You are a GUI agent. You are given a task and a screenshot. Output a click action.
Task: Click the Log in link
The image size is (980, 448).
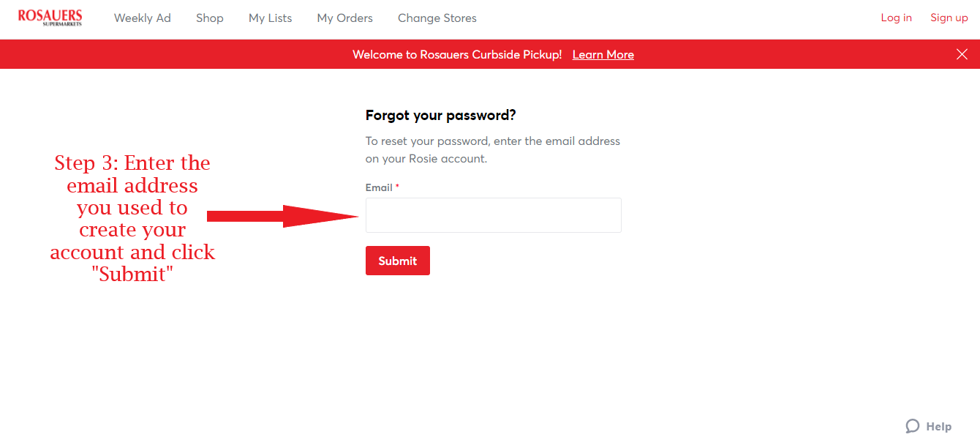[x=896, y=18]
